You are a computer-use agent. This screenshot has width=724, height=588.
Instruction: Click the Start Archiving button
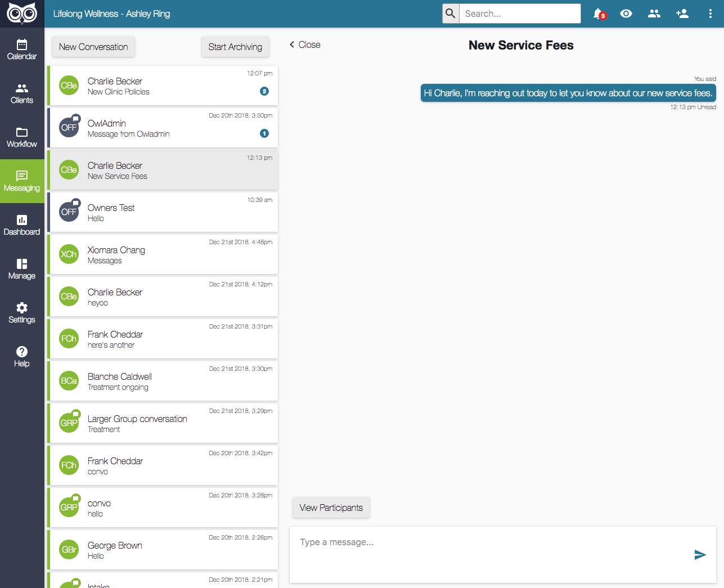point(235,47)
